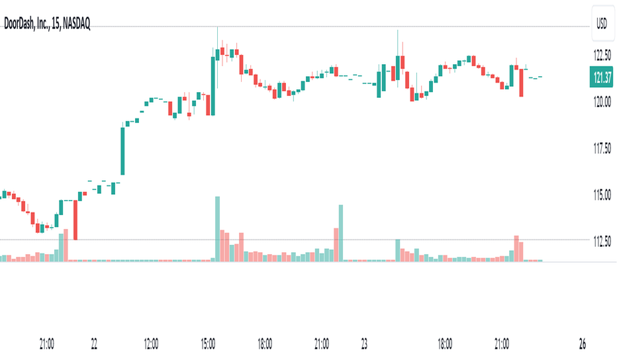The width and height of the screenshot is (617, 364).
Task: Select the 26 date marker on time axis
Action: [x=583, y=344]
